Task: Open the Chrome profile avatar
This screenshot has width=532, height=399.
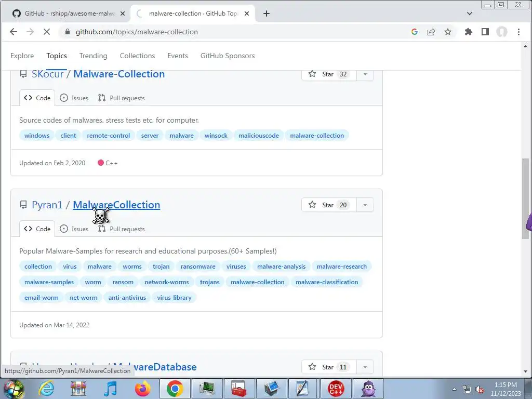Action: [x=502, y=32]
